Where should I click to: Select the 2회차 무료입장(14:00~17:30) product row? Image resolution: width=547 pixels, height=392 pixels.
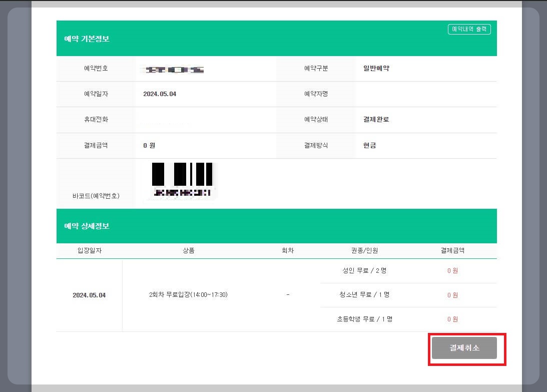(189, 295)
